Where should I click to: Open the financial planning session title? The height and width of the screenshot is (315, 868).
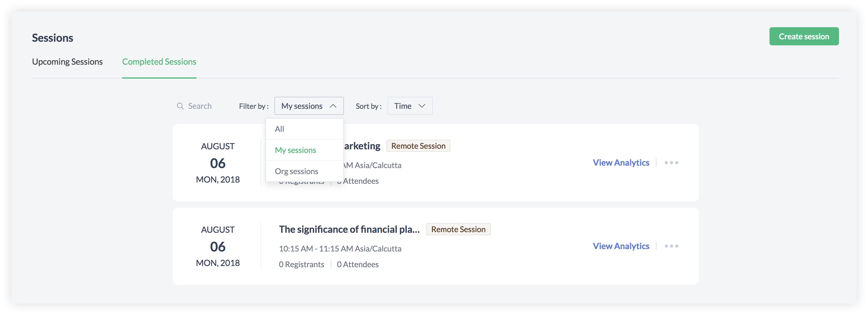pyautogui.click(x=349, y=229)
